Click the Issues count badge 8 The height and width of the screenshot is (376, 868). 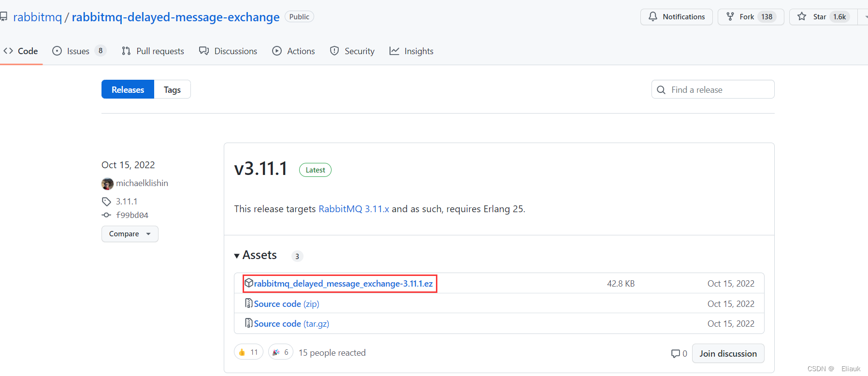tap(101, 51)
